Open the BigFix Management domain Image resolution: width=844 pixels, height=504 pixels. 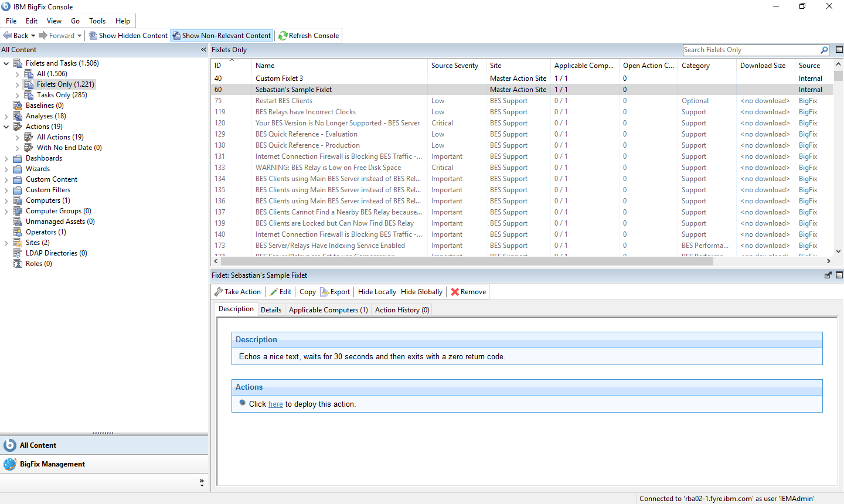(x=104, y=464)
